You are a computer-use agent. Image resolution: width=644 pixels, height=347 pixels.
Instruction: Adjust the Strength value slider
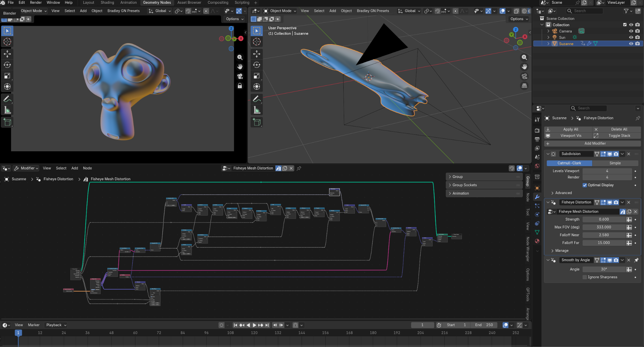[604, 219]
